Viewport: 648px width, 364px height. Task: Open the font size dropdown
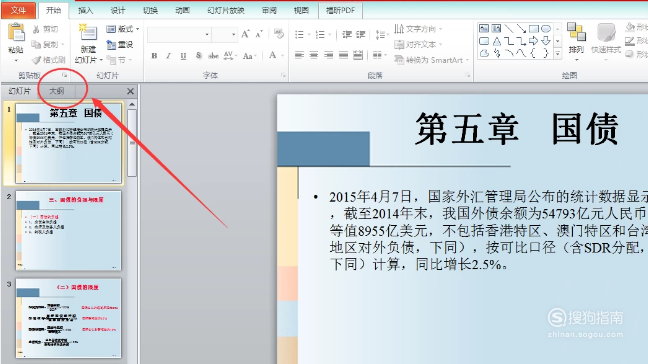click(233, 35)
